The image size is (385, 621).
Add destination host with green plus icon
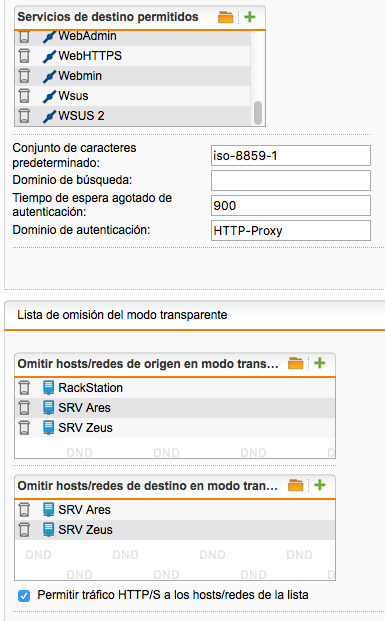[320, 485]
